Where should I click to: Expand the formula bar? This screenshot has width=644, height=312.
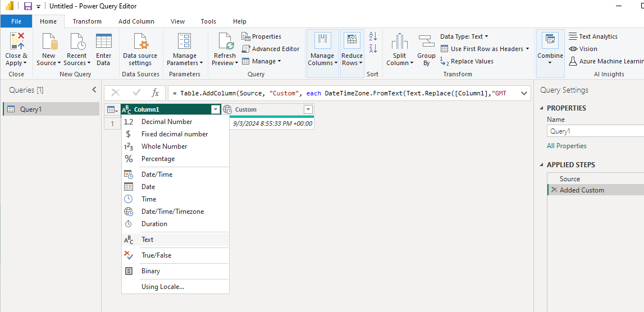coord(524,93)
